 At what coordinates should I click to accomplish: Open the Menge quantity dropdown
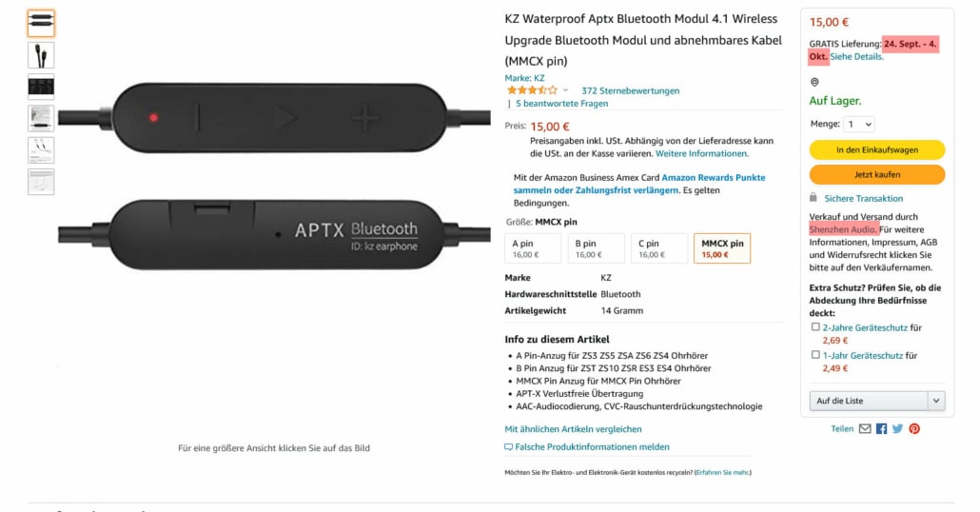point(859,124)
